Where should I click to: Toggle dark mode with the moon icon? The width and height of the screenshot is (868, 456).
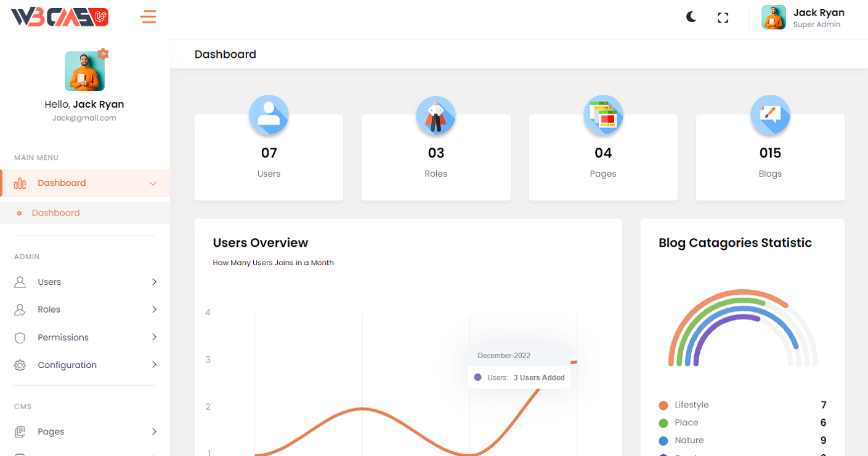pyautogui.click(x=691, y=17)
